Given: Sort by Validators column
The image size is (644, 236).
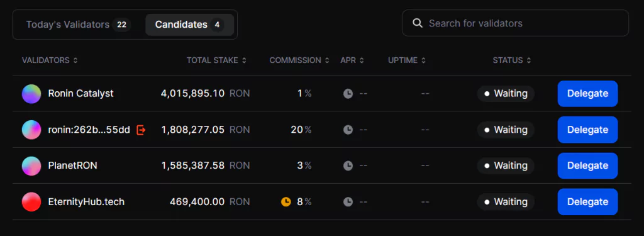Looking at the screenshot, I should (50, 60).
